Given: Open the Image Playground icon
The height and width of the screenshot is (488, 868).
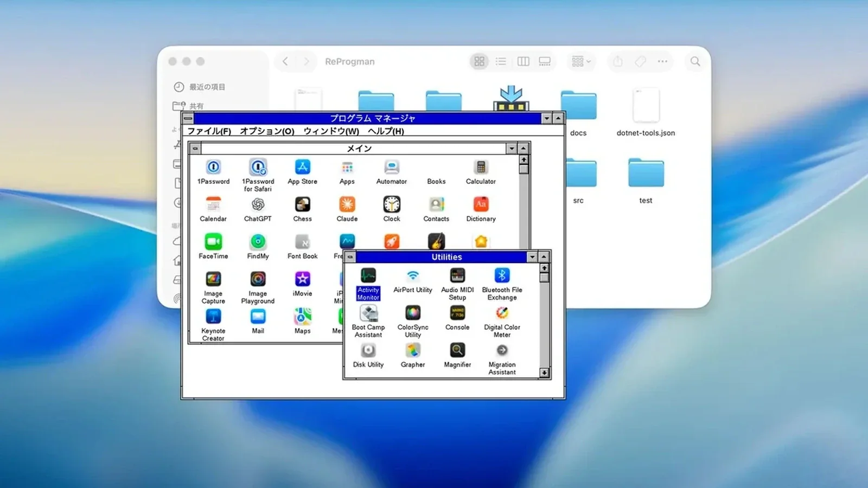Looking at the screenshot, I should tap(258, 279).
